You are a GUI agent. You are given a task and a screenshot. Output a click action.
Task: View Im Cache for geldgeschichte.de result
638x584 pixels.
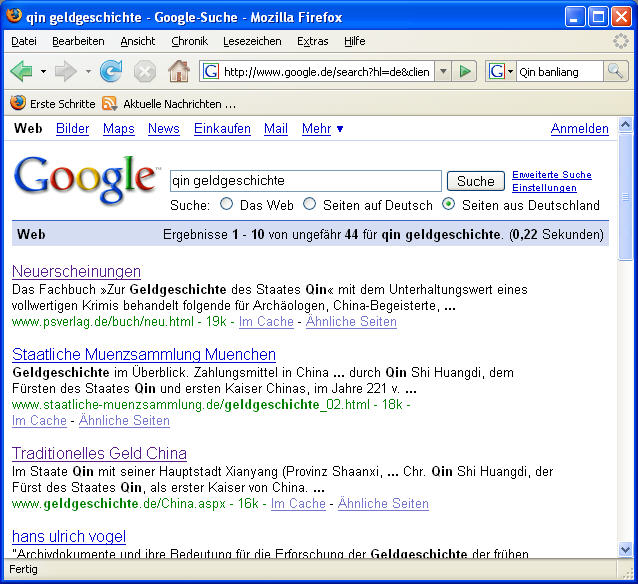(298, 503)
